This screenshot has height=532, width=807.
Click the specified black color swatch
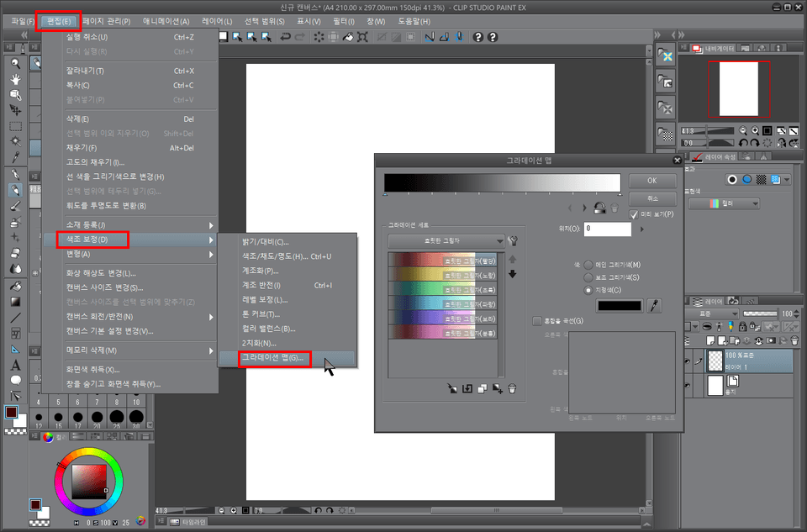(x=620, y=306)
